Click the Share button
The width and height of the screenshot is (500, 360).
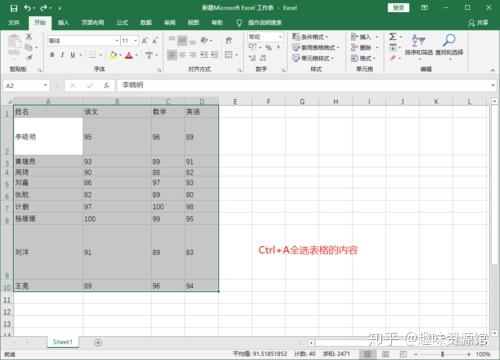pos(478,23)
